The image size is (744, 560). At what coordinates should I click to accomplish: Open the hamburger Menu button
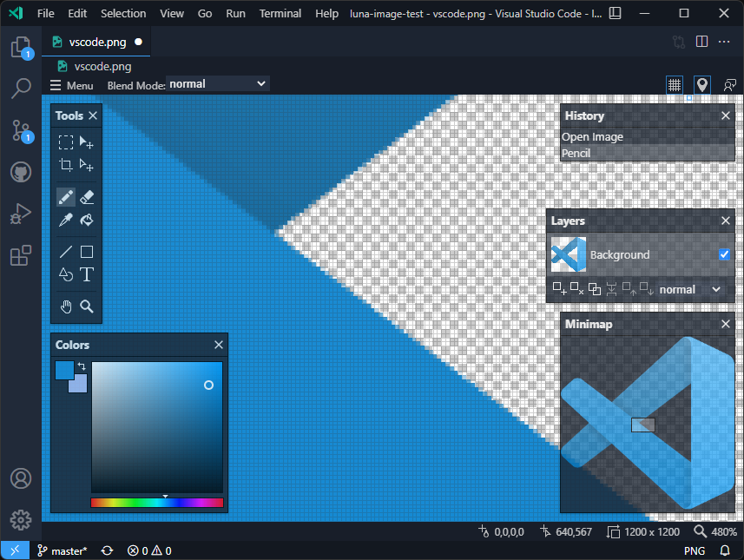(72, 85)
